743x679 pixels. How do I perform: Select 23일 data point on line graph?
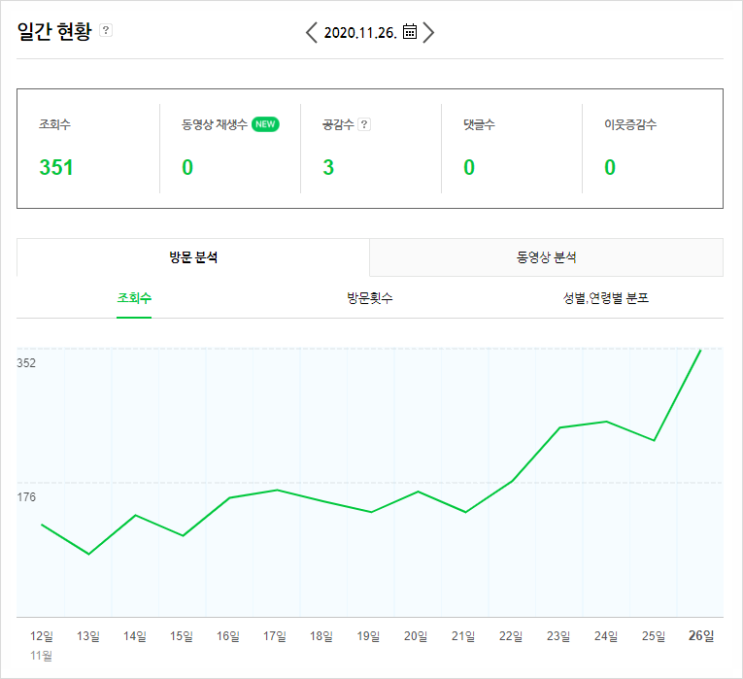tap(560, 427)
